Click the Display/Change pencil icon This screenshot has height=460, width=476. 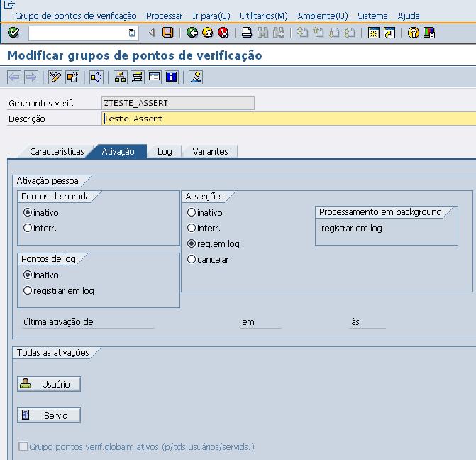tap(55, 77)
